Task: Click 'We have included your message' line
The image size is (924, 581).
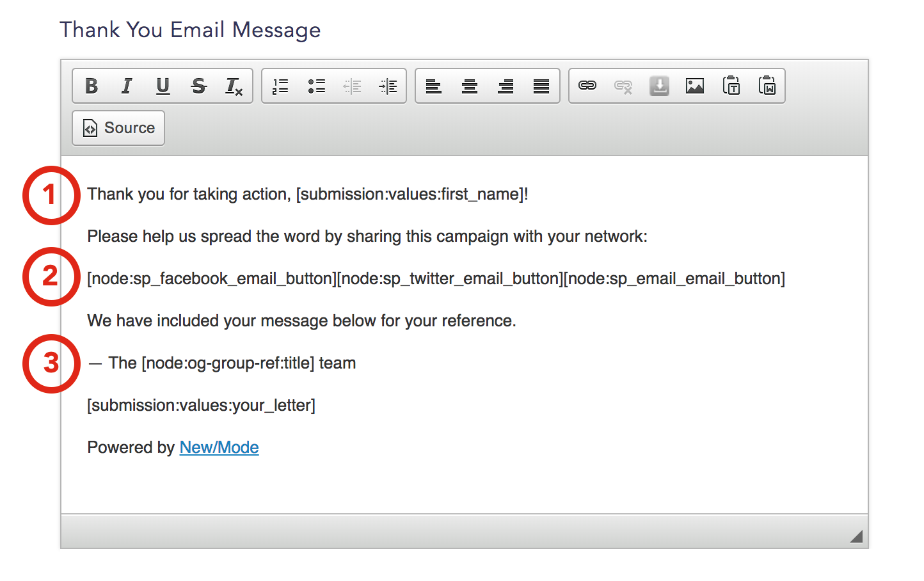Action: tap(301, 321)
